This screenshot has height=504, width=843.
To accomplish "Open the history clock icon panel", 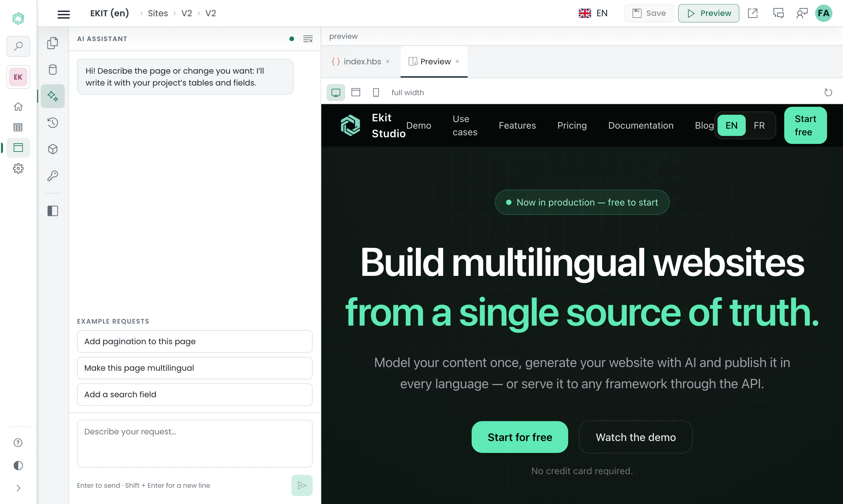I will (x=53, y=123).
